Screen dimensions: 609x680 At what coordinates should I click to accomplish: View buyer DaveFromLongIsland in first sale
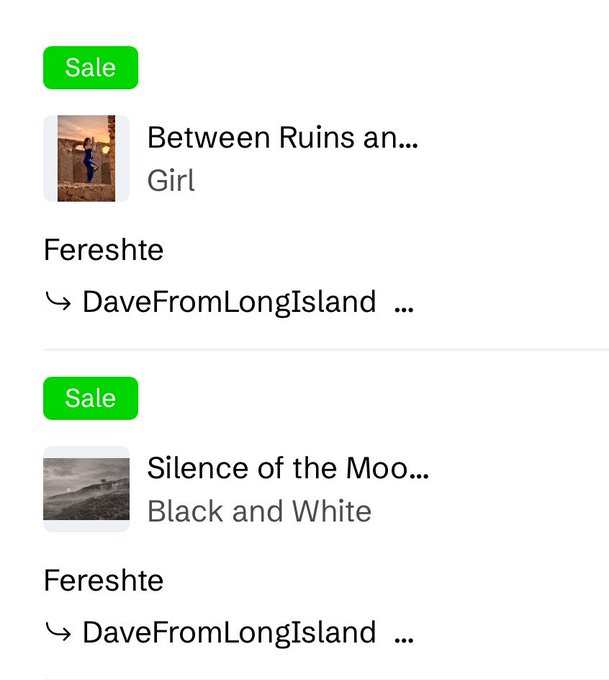pyautogui.click(x=229, y=302)
